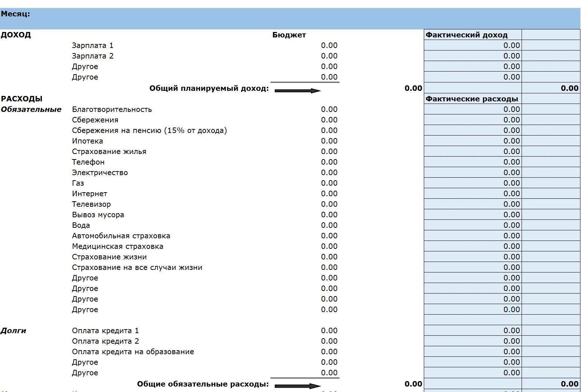
Task: Click the Вывоз мусора row label
Action: click(98, 215)
